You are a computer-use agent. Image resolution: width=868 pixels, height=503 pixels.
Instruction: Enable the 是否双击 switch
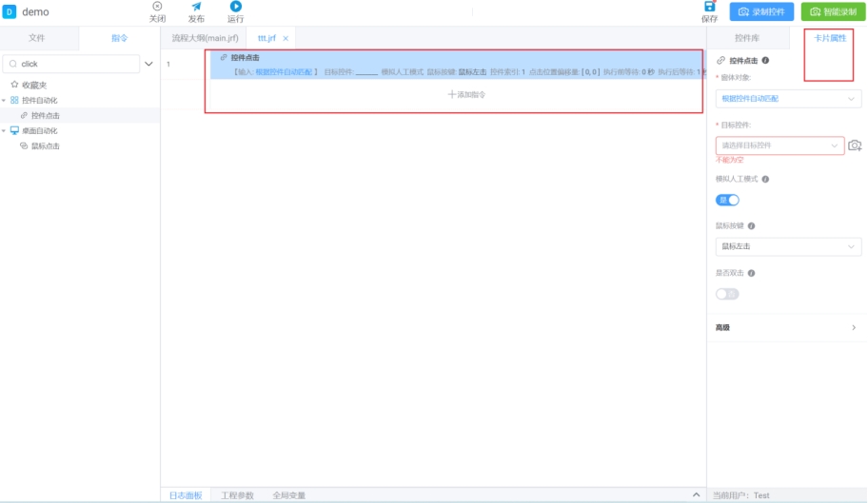click(x=727, y=294)
